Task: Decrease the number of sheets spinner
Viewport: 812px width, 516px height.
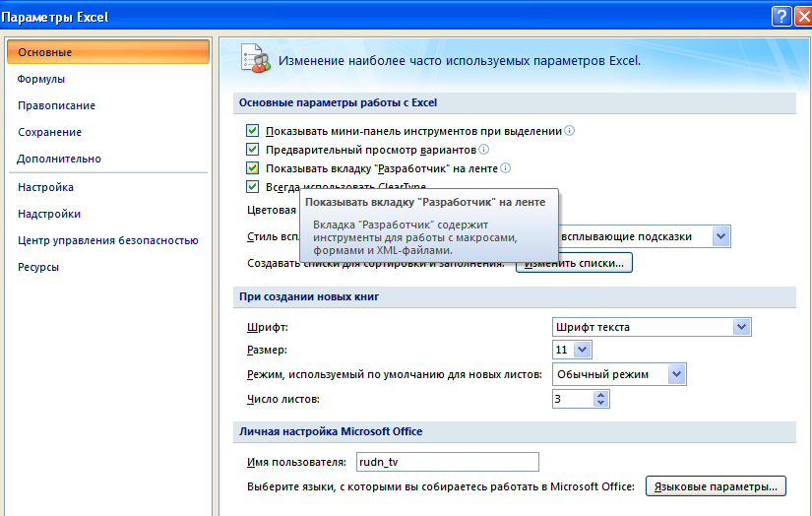Action: coord(600,403)
